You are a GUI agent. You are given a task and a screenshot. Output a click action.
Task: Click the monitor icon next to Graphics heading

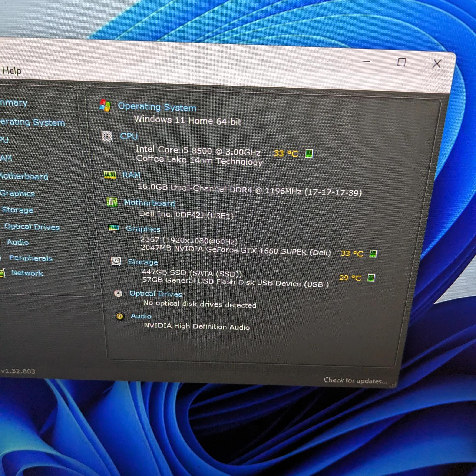[114, 228]
